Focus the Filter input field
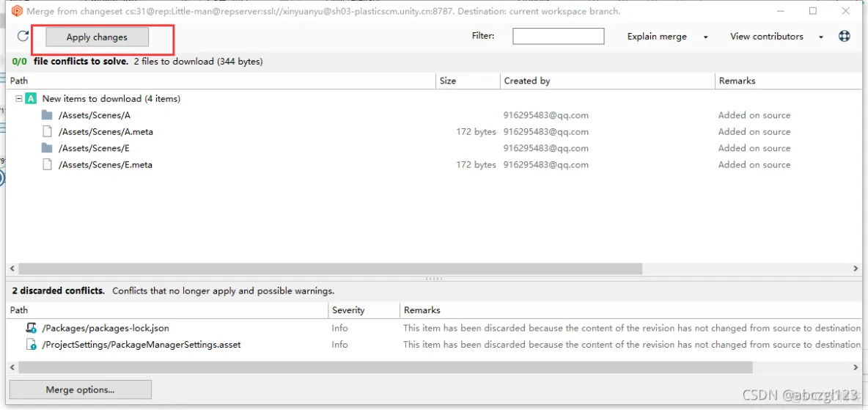 pos(558,37)
